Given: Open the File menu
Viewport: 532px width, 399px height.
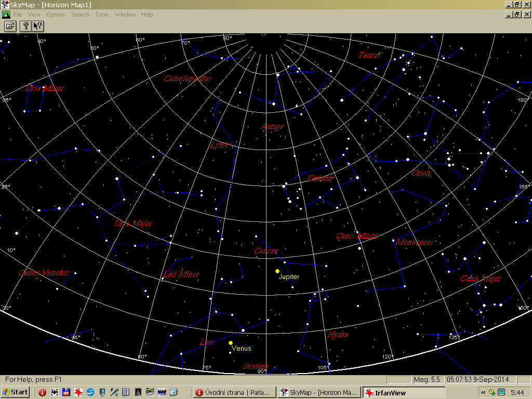Looking at the screenshot, I should [x=18, y=15].
